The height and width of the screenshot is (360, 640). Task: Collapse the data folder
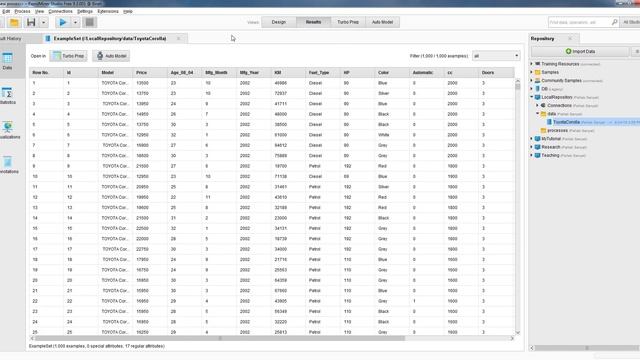point(538,113)
